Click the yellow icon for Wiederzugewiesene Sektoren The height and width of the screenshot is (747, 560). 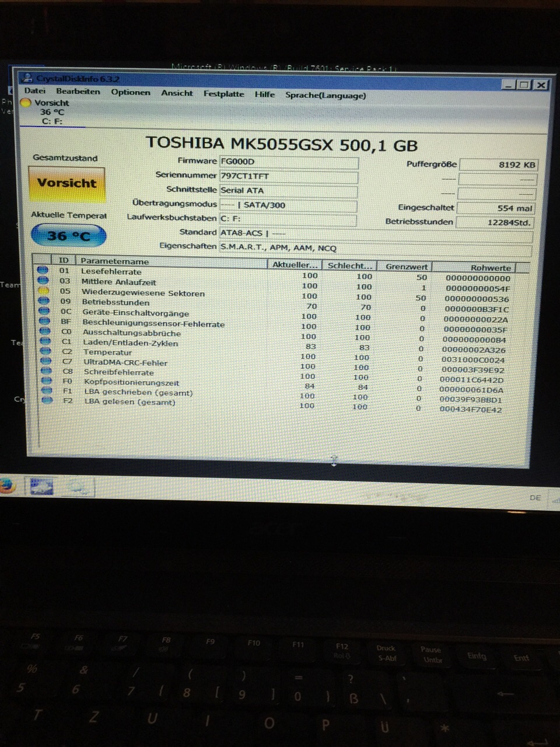point(43,290)
